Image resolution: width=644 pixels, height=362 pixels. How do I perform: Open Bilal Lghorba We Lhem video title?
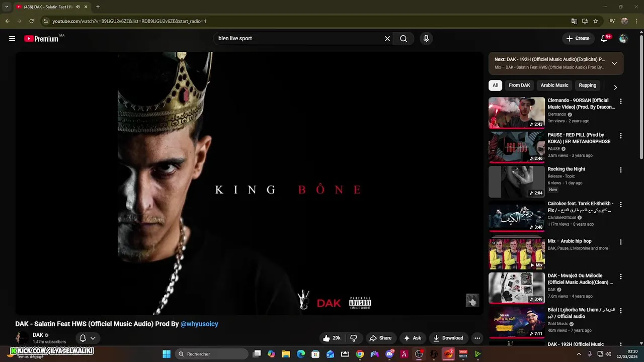pos(581,313)
